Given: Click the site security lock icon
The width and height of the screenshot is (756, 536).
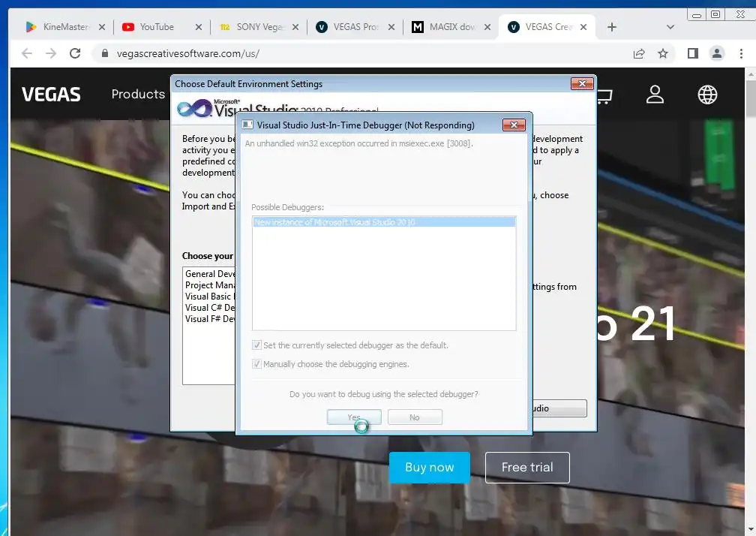Looking at the screenshot, I should [105, 53].
